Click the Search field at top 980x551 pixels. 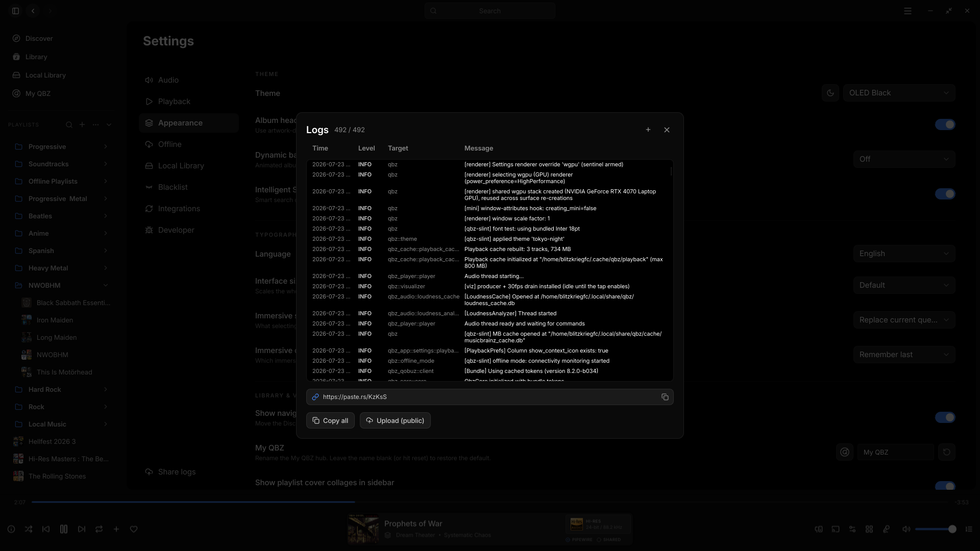[x=490, y=11]
